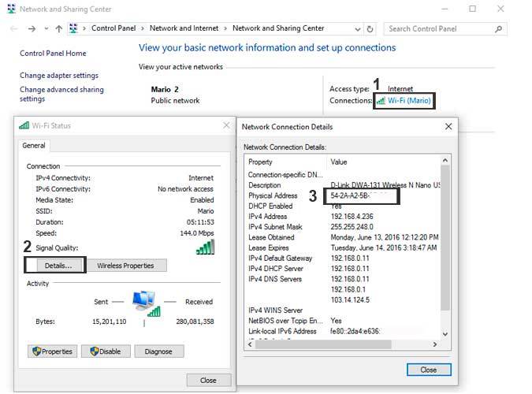Select subnet mask 255.255.248.0
This screenshot has width=532, height=394.
coord(352,227)
